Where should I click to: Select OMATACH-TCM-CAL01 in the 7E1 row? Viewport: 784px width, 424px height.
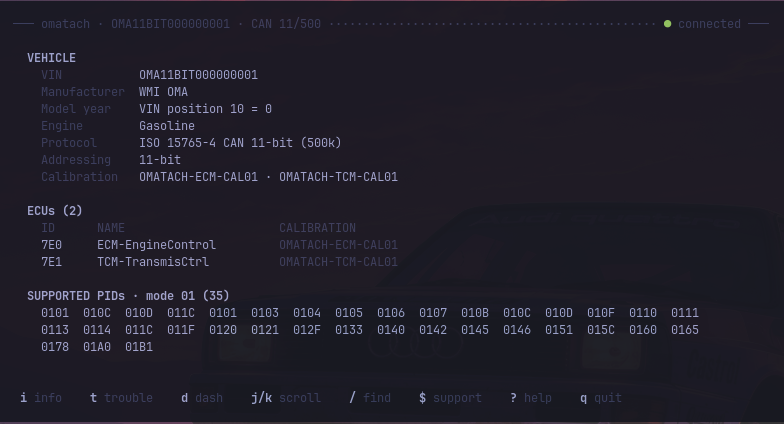point(338,262)
